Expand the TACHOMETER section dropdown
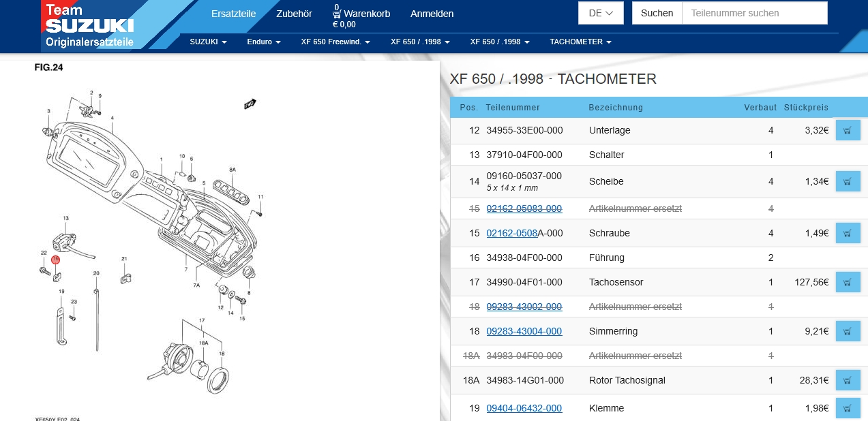 (x=580, y=42)
